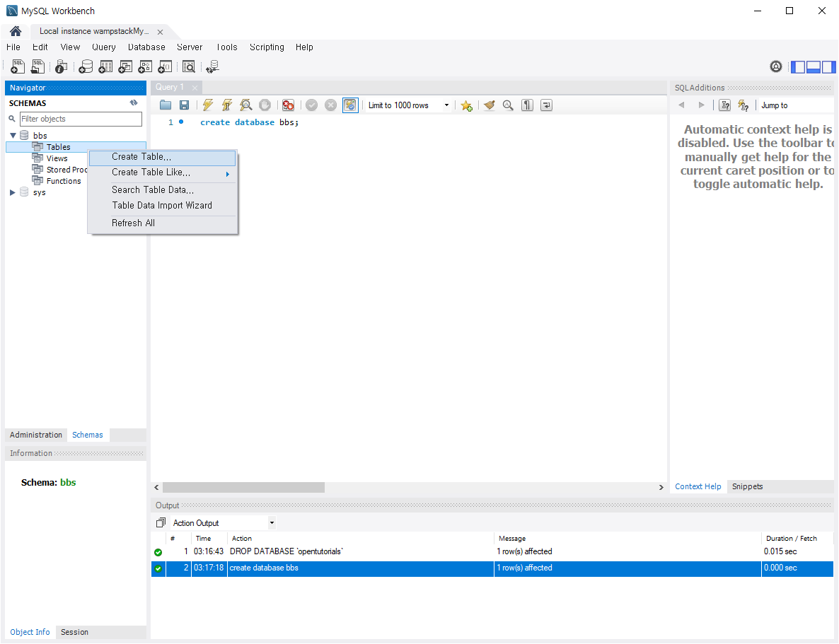This screenshot has width=839, height=644.
Task: Click the reconnect to DBMS icon
Action: tap(212, 66)
